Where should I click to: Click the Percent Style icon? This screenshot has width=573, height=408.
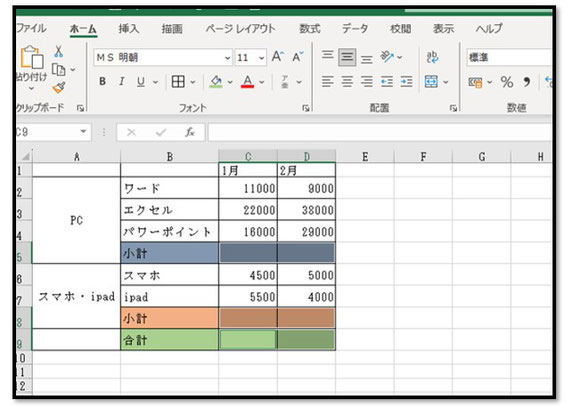click(507, 82)
